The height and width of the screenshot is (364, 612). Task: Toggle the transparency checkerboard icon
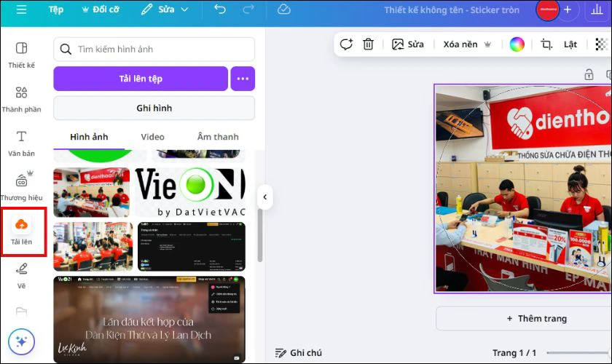(x=602, y=44)
